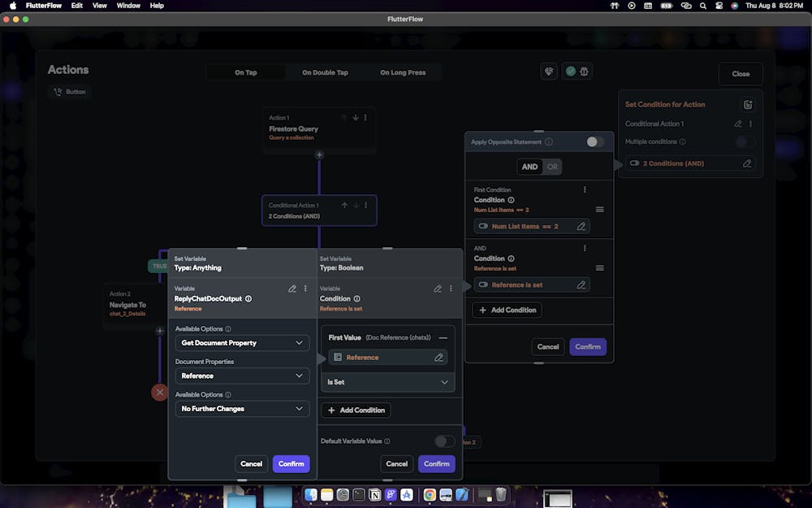Open the Is Set operator dropdown
Image resolution: width=812 pixels, height=508 pixels.
coord(387,382)
